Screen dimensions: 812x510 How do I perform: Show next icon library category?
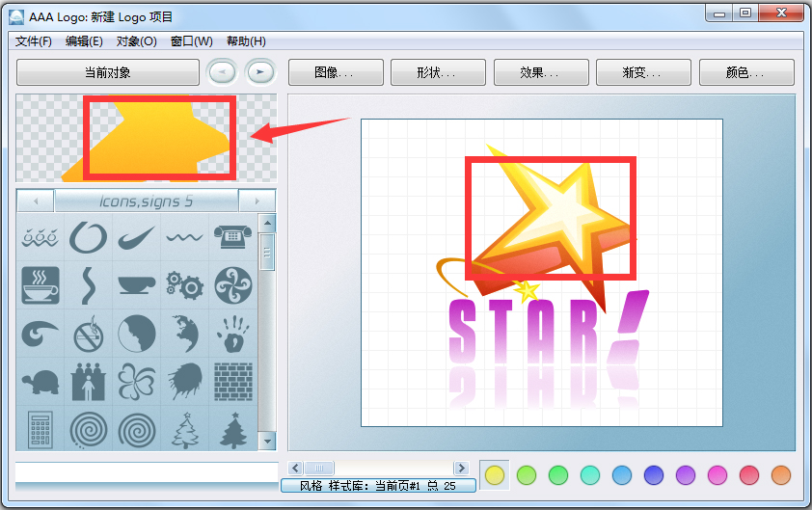[257, 201]
